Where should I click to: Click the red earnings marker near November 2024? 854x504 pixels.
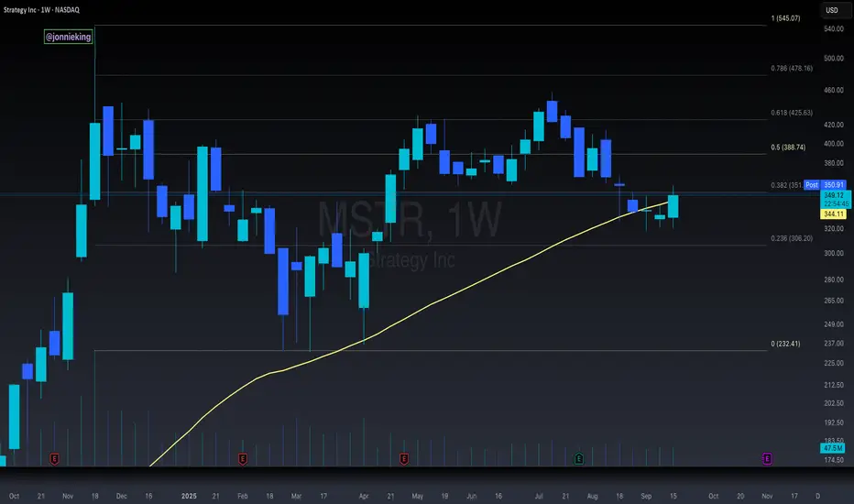point(54,459)
